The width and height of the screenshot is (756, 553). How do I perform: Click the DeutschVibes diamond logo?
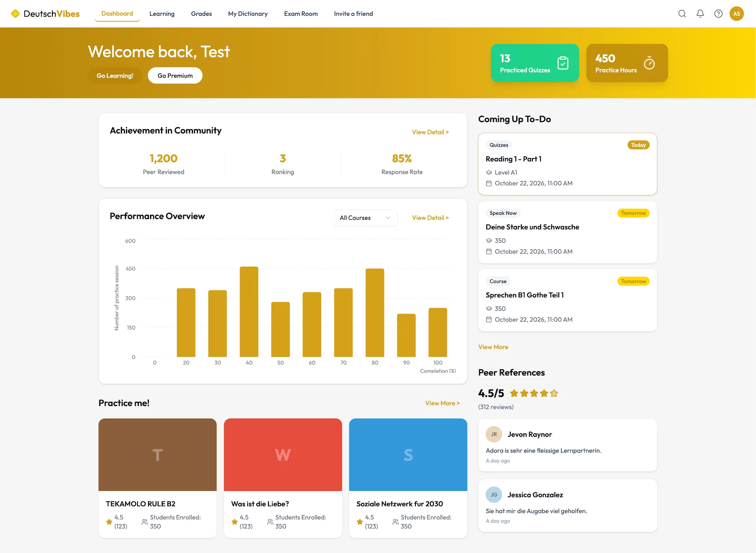coord(15,14)
